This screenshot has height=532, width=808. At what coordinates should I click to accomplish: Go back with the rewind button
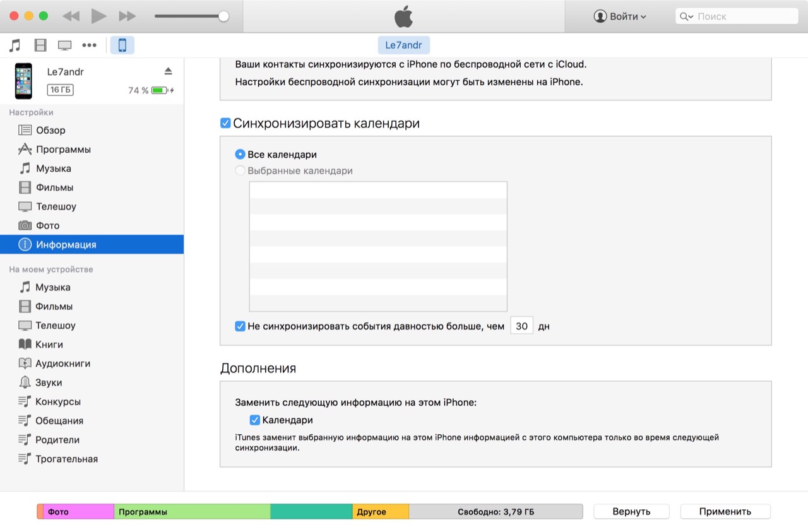(x=71, y=16)
